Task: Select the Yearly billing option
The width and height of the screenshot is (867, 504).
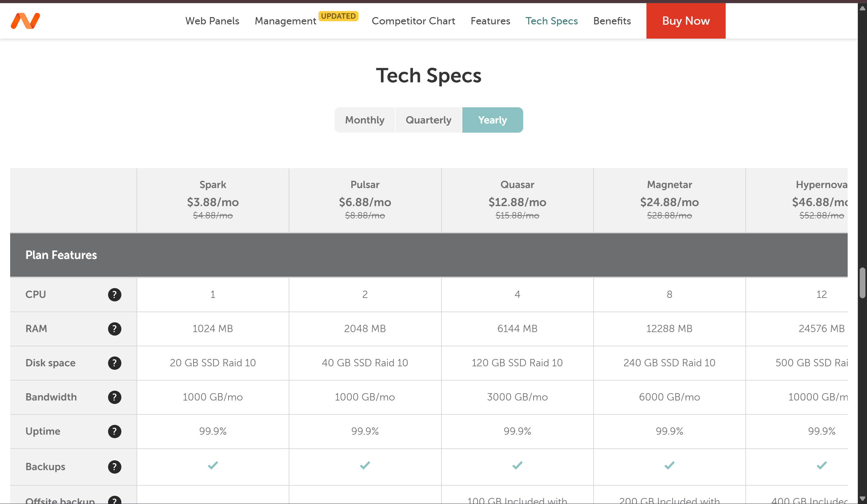Action: point(492,120)
